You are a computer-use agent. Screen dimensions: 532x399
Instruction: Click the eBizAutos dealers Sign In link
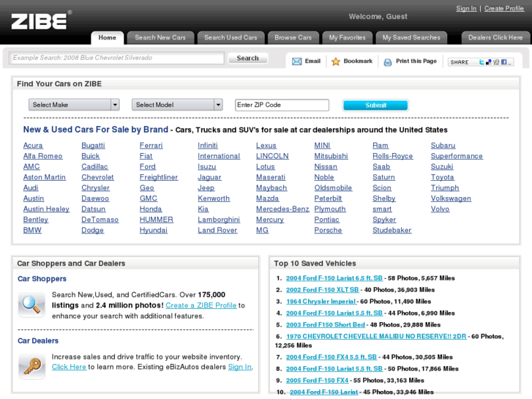coord(240,367)
